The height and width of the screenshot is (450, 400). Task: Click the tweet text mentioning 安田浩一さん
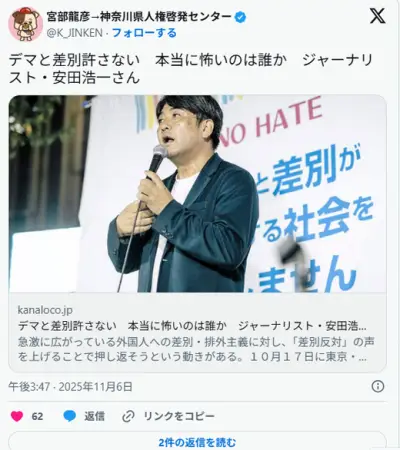click(190, 69)
